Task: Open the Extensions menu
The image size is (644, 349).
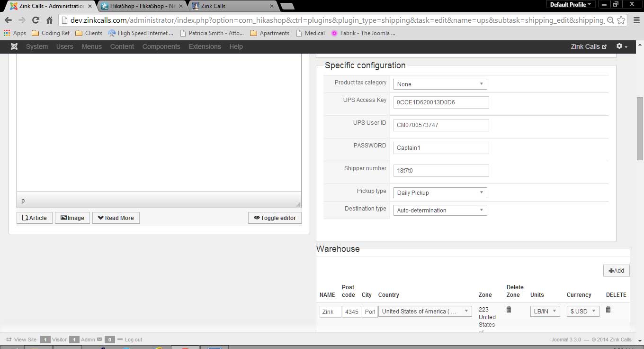Action: tap(205, 46)
